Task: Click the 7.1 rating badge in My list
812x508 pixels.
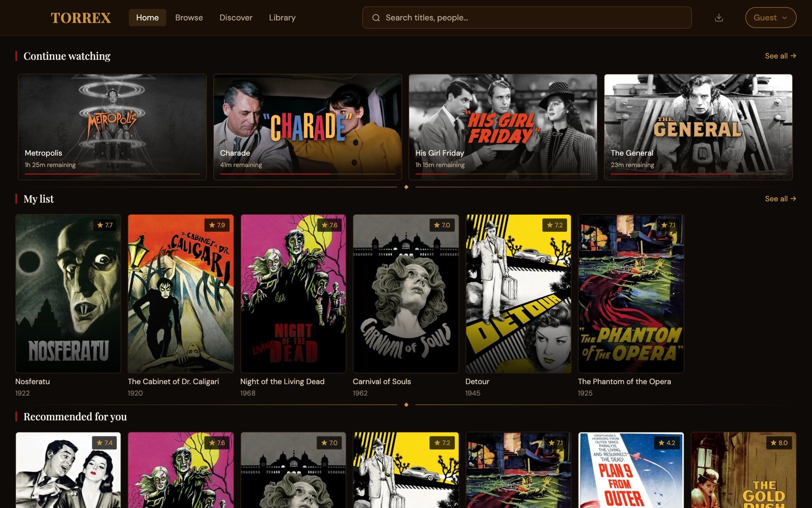Action: click(x=668, y=225)
